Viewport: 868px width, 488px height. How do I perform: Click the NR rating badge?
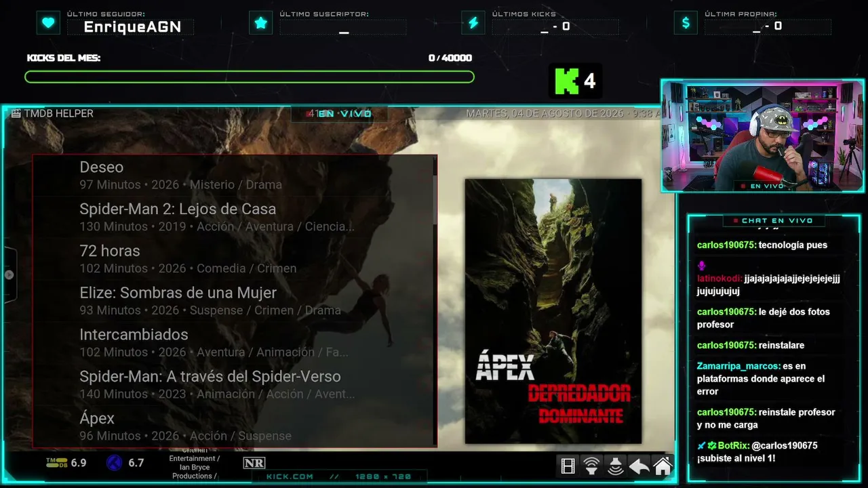click(254, 463)
